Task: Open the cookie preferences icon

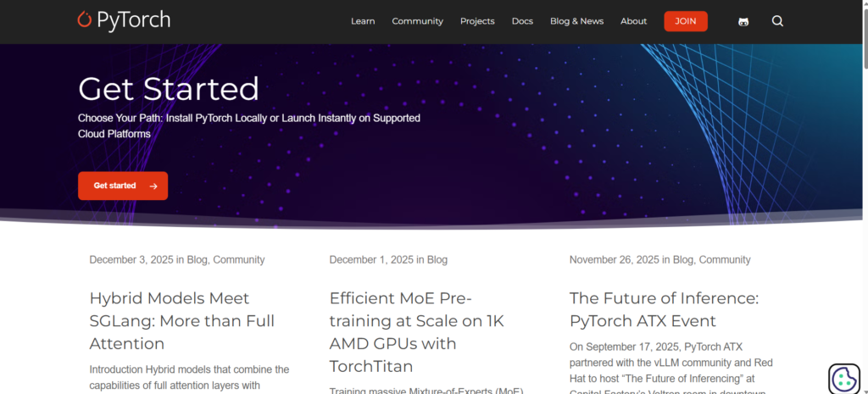Action: point(844,379)
